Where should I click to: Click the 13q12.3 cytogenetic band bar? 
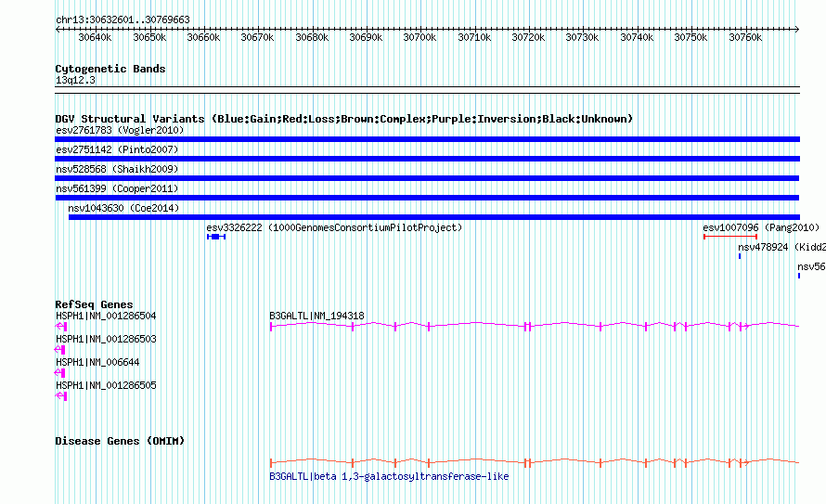(427, 90)
